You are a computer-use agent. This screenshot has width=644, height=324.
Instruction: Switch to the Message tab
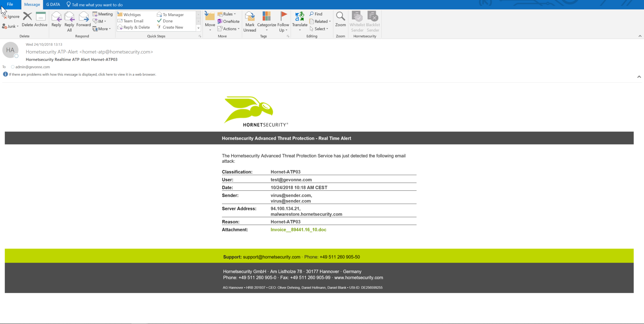coord(32,5)
